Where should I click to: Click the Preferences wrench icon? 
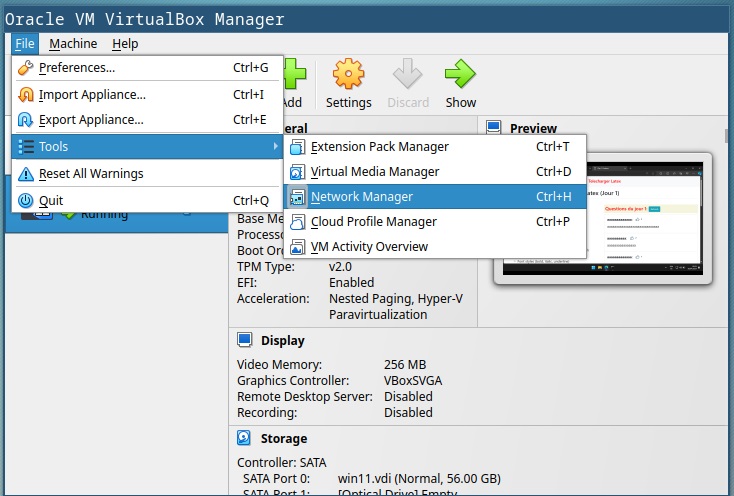coord(25,68)
